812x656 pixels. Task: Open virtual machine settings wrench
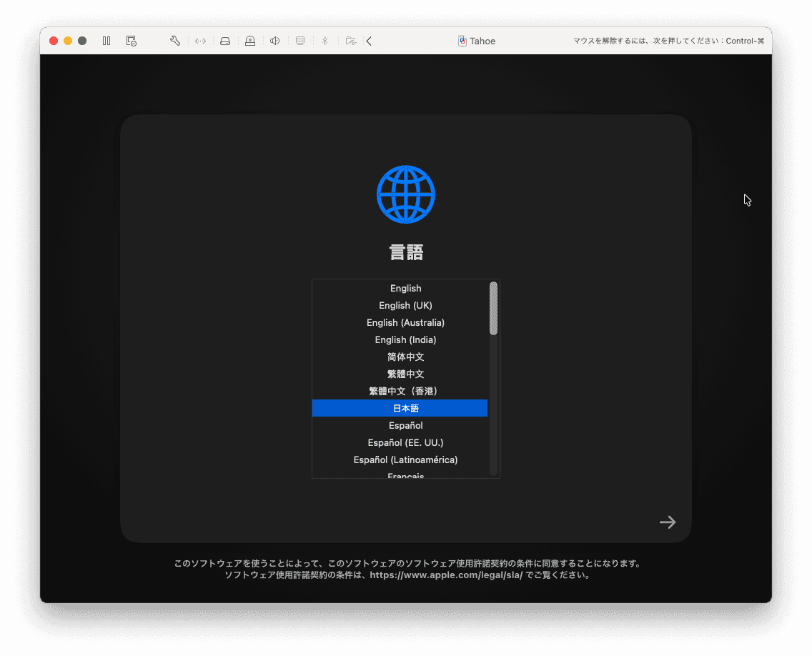click(175, 41)
